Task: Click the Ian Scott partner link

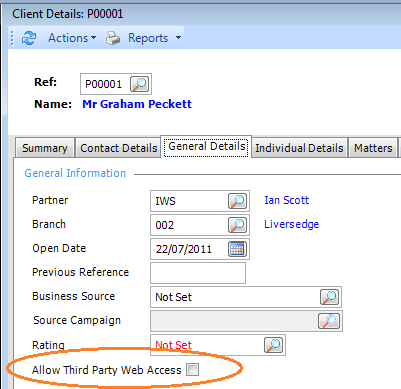Action: click(x=287, y=200)
